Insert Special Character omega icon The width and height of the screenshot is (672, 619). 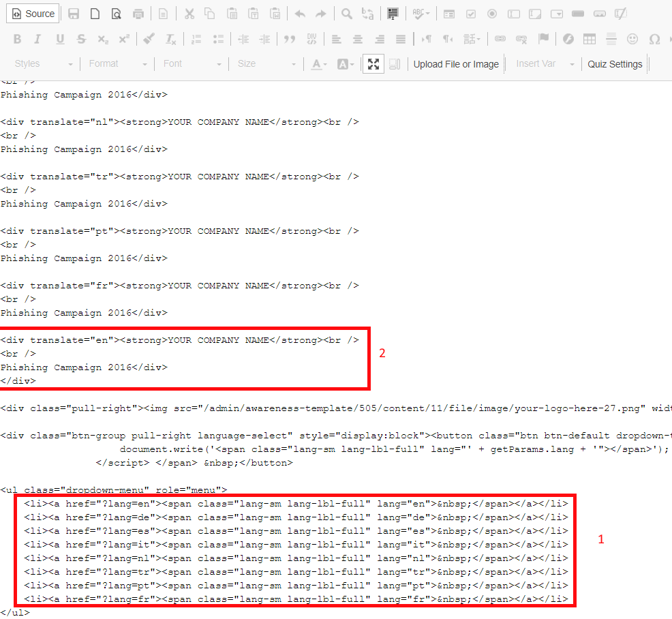[654, 39]
